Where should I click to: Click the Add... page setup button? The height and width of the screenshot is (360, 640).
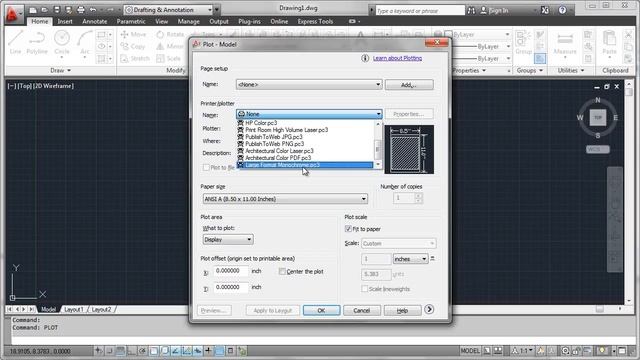409,84
